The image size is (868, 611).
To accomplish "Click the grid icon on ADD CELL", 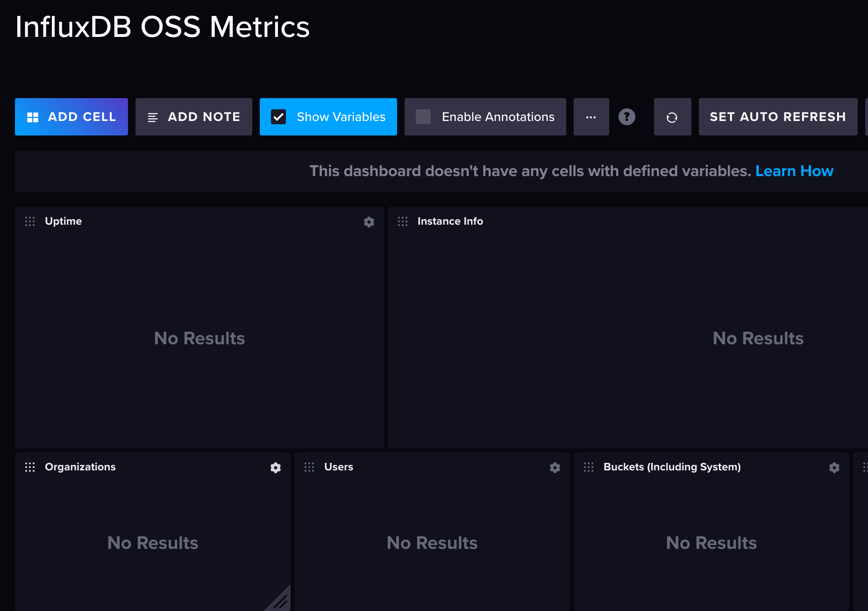I will 33,117.
